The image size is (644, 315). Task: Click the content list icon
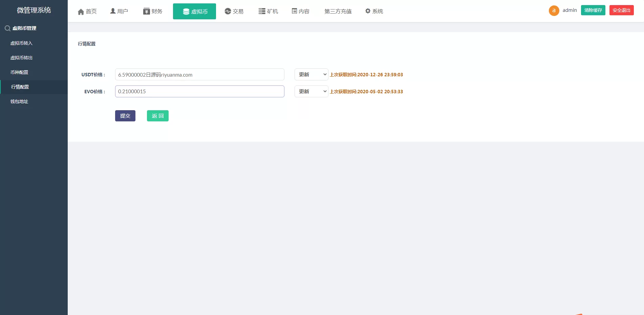point(294,11)
